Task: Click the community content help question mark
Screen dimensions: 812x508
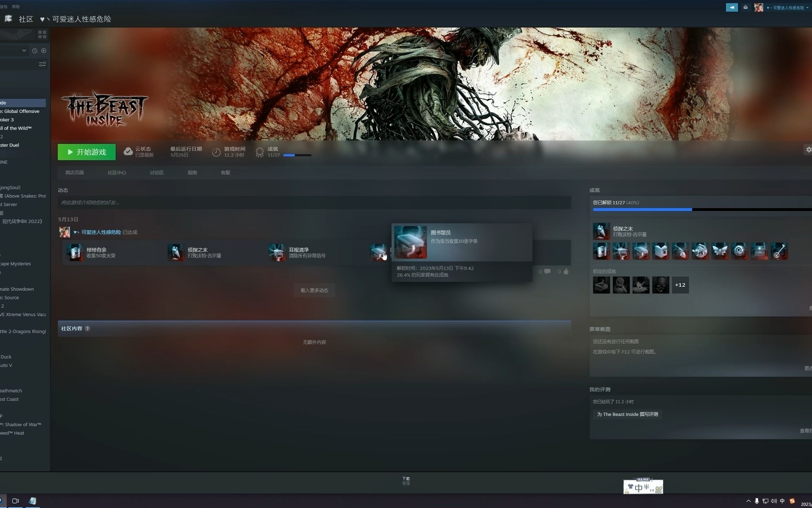Action: [87, 328]
